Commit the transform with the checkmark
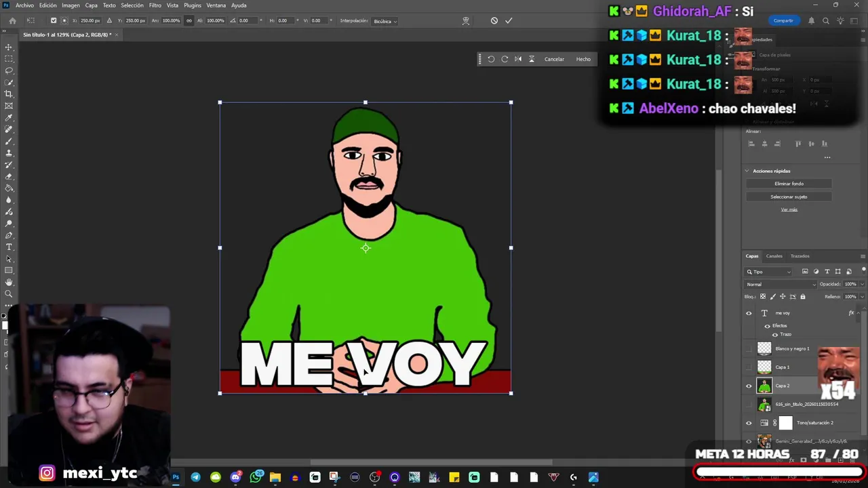This screenshot has width=868, height=488. click(509, 20)
